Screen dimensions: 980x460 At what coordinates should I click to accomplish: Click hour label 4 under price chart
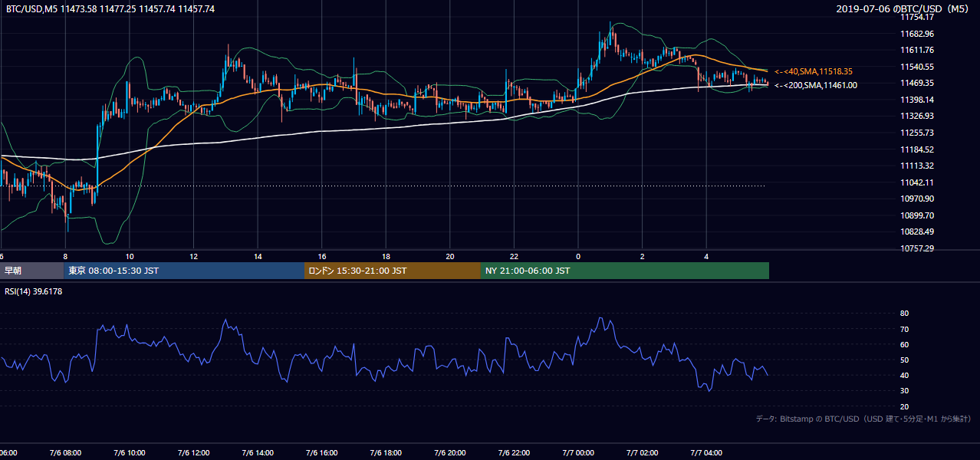[x=707, y=256]
